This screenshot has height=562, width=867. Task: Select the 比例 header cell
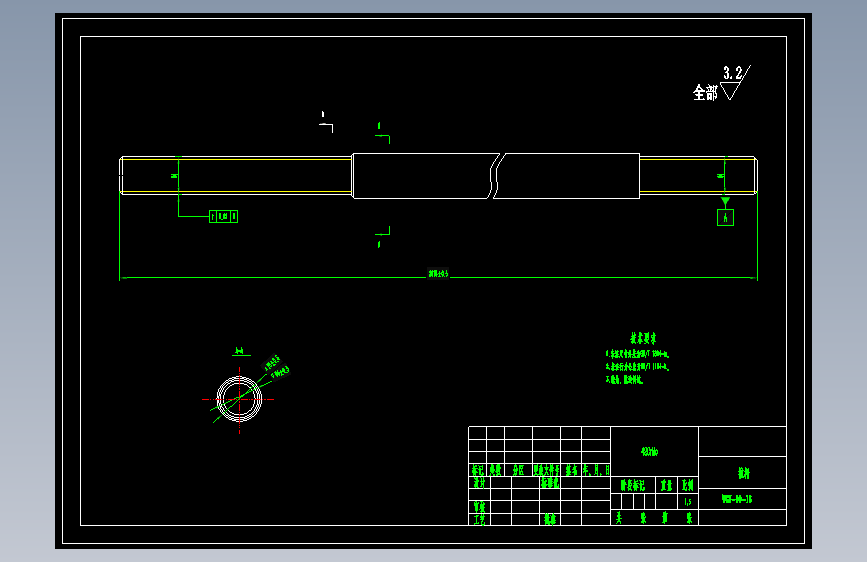[x=688, y=485]
